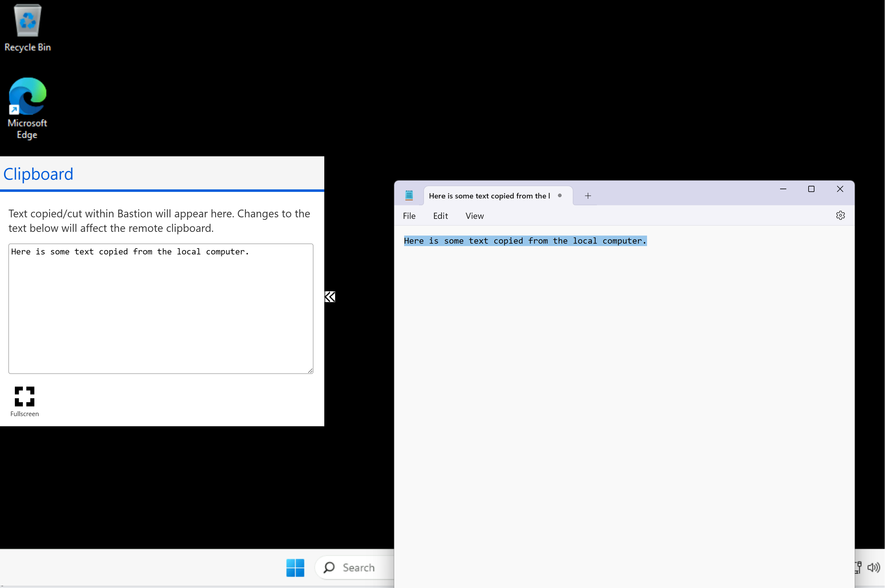The image size is (885, 588).
Task: Click the Notepad app icon in titlebar
Action: coord(408,196)
